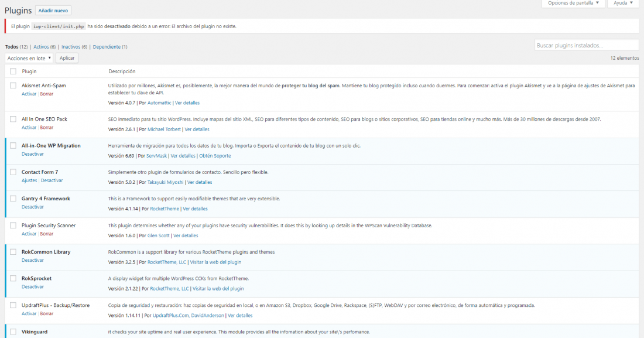Focus the Buscar plugins instalados field

pyautogui.click(x=587, y=45)
